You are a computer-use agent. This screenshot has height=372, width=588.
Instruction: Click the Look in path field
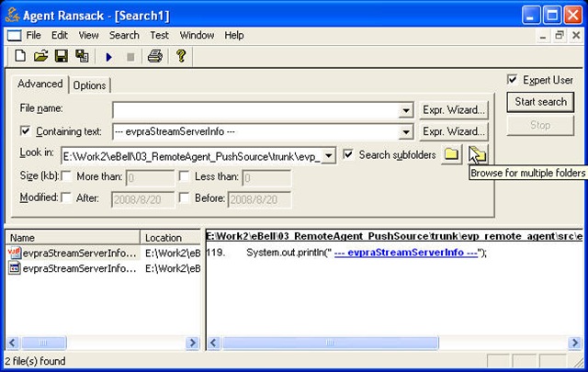pyautogui.click(x=192, y=155)
